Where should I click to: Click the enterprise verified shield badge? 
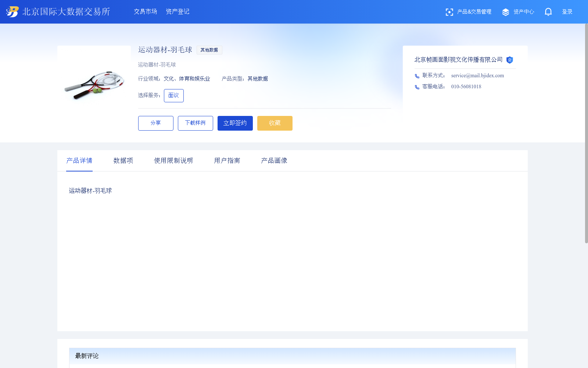pos(510,60)
